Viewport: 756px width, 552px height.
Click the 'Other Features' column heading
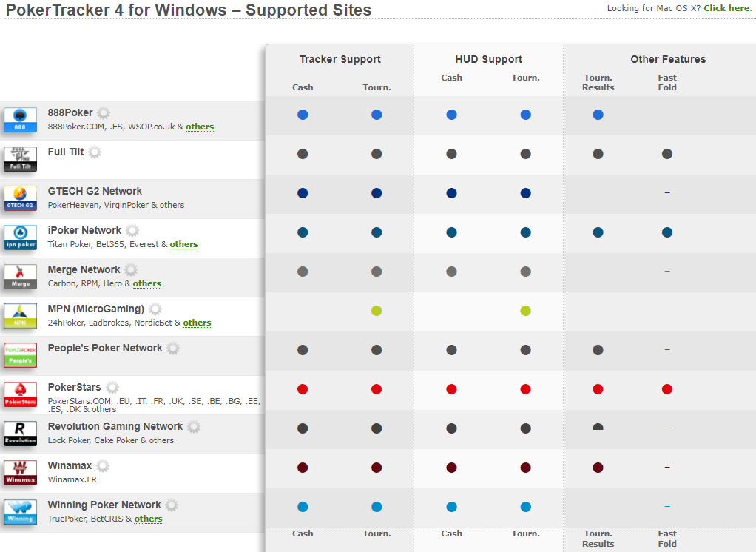tap(668, 59)
